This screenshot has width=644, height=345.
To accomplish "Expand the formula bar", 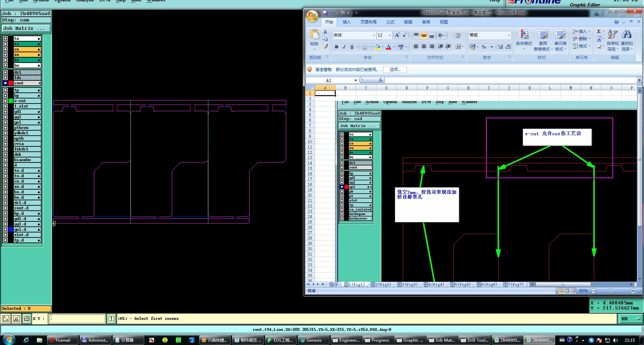I will point(639,80).
